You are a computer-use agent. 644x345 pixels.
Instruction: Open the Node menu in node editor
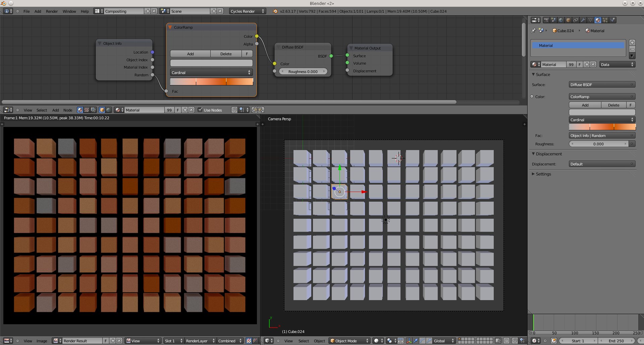(x=68, y=110)
